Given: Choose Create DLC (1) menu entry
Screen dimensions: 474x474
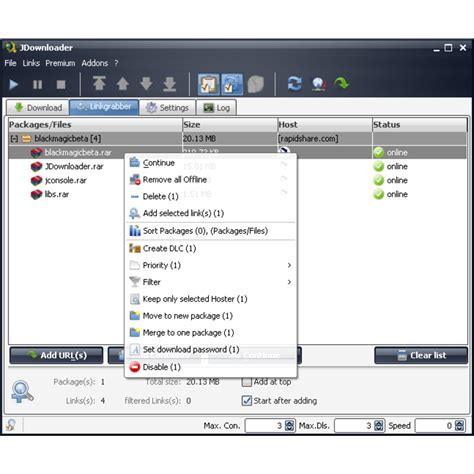Looking at the screenshot, I should point(211,248).
